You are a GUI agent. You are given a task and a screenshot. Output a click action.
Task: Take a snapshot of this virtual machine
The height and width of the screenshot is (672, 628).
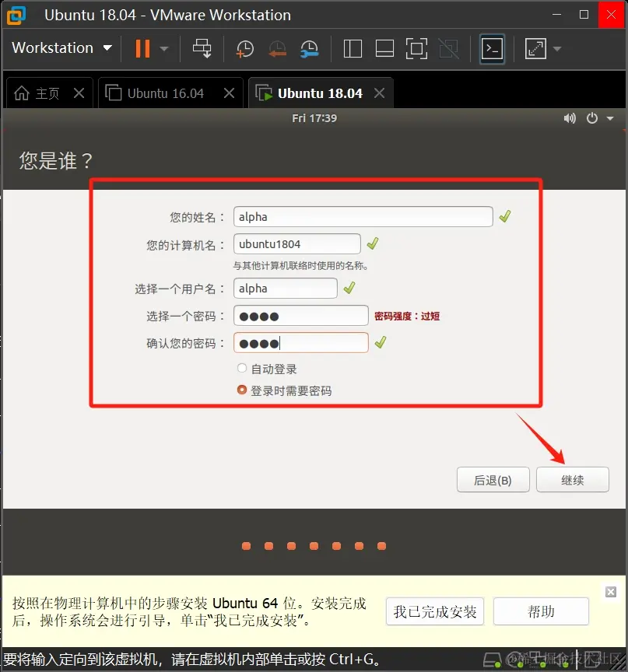pyautogui.click(x=245, y=48)
